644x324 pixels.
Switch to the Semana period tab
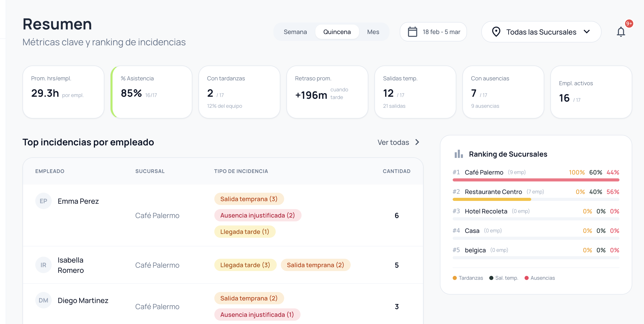click(x=295, y=32)
